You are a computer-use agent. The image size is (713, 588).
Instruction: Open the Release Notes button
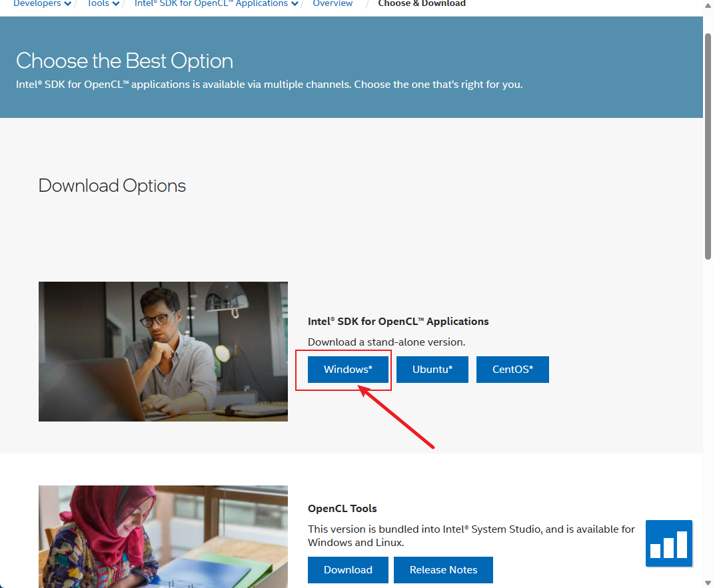coord(443,570)
